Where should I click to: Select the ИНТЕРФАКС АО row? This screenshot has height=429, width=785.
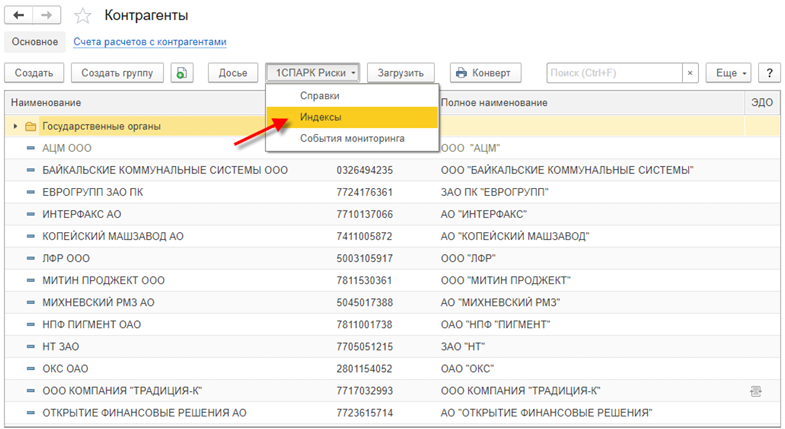click(x=82, y=214)
